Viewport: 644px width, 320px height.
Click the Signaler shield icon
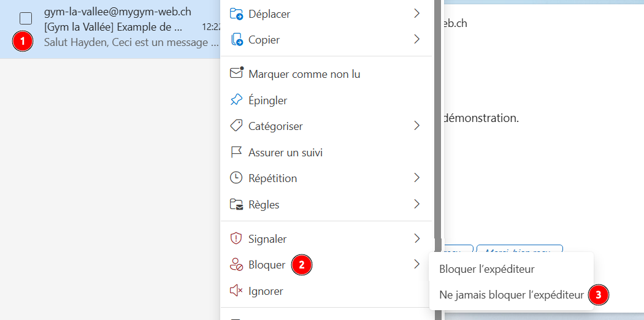point(236,238)
